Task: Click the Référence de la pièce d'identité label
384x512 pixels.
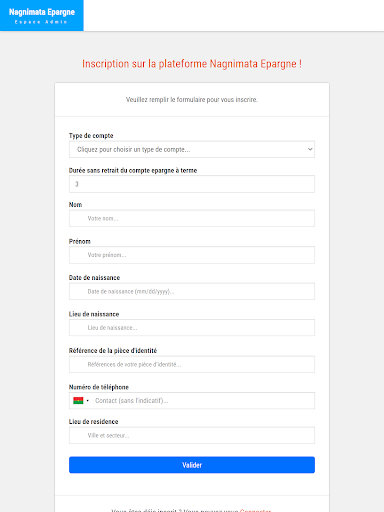Action: (x=113, y=351)
